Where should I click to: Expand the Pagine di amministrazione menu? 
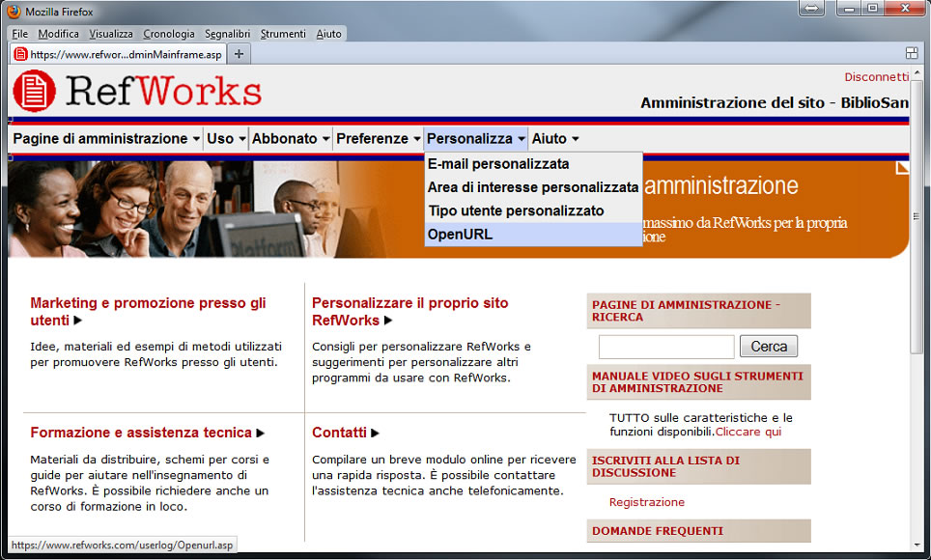[x=107, y=139]
